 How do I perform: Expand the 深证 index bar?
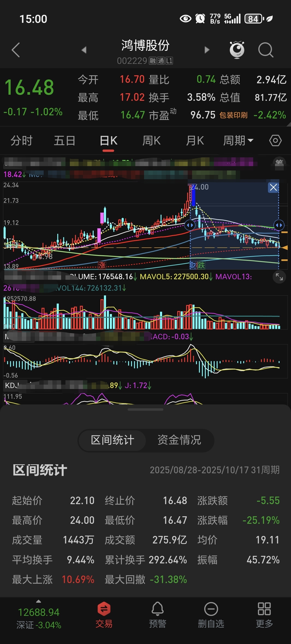click(x=39, y=615)
